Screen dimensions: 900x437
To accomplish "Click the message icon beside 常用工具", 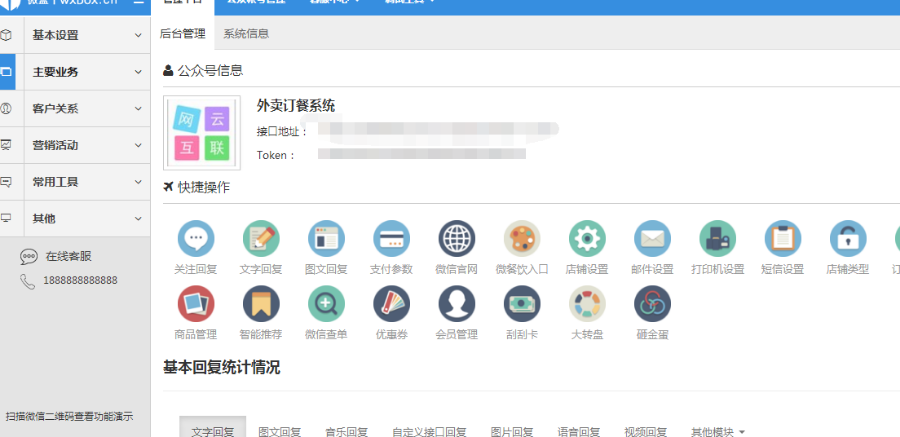I will tap(6, 182).
